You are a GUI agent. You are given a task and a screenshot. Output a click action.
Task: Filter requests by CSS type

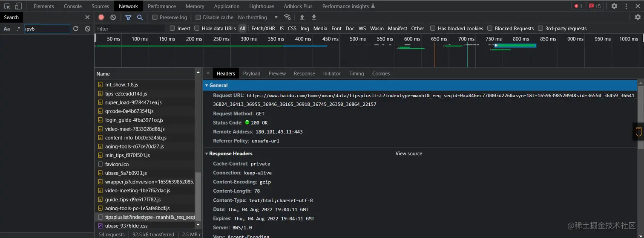click(292, 29)
